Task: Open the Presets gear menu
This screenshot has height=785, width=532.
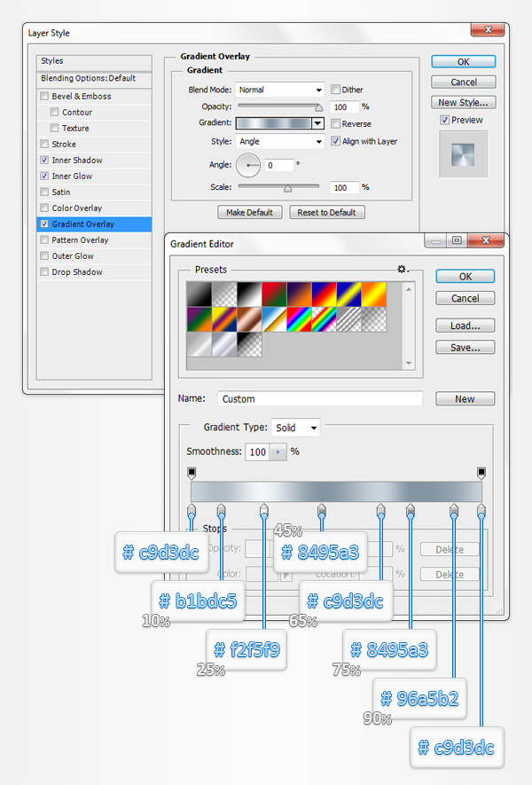Action: coord(403,270)
